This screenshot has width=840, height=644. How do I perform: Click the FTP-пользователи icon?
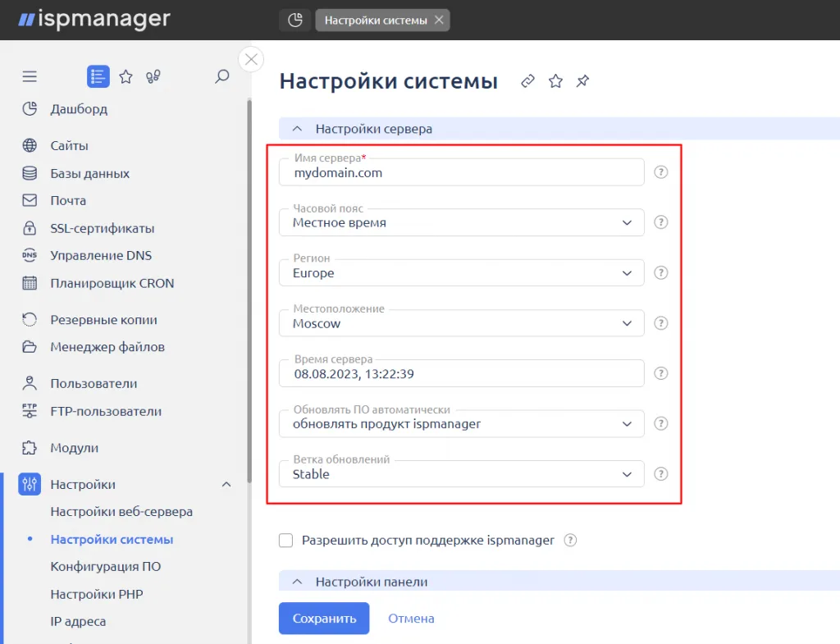[x=30, y=411]
